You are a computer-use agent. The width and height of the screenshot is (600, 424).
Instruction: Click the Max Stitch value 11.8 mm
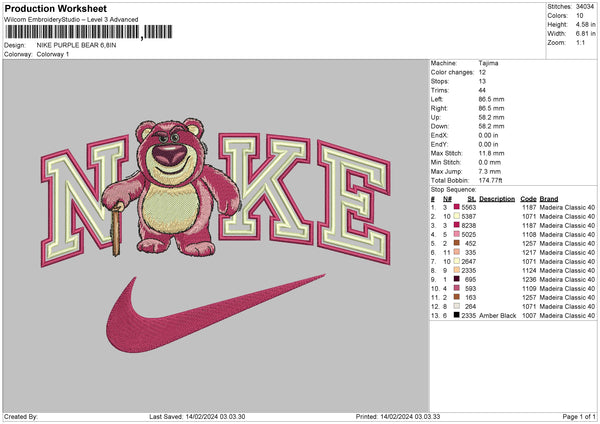point(489,153)
